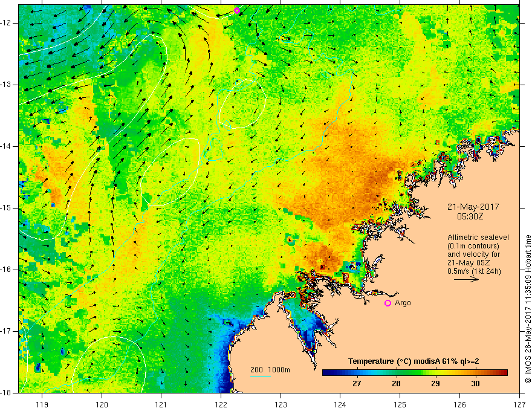The height and width of the screenshot is (411, 532).
Task: Click latitude label -14 on the left axis
Action: [x=7, y=146]
